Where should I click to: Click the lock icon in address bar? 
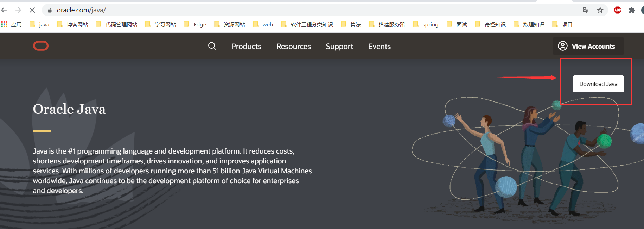[50, 10]
